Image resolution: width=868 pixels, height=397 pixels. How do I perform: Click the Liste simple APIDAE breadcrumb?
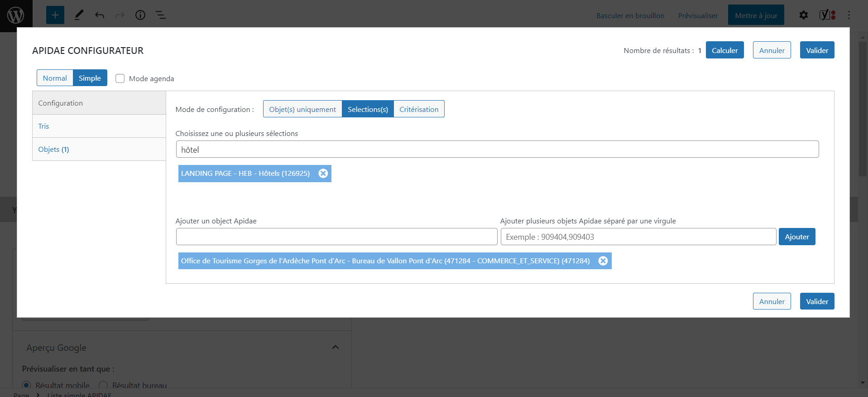click(x=79, y=394)
